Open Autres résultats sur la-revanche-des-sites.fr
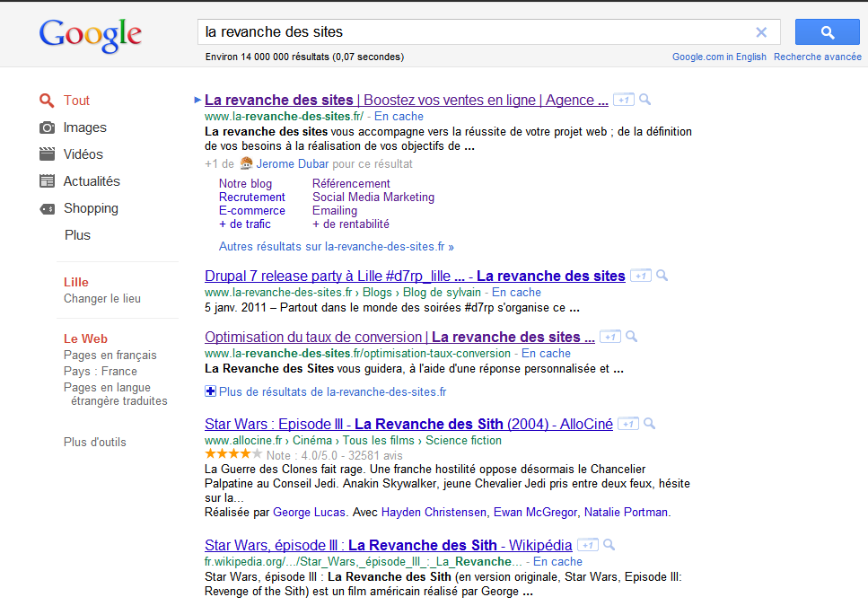 [x=337, y=247]
